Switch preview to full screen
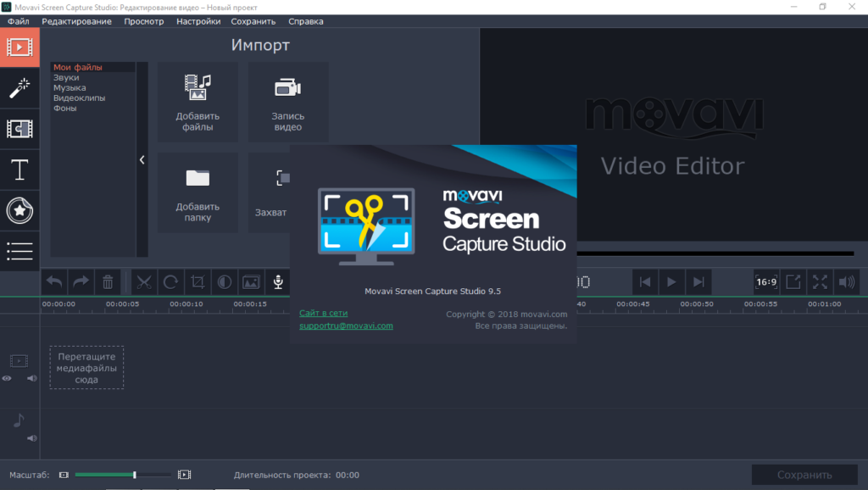Screen dimensions: 868x490 [x=820, y=281]
